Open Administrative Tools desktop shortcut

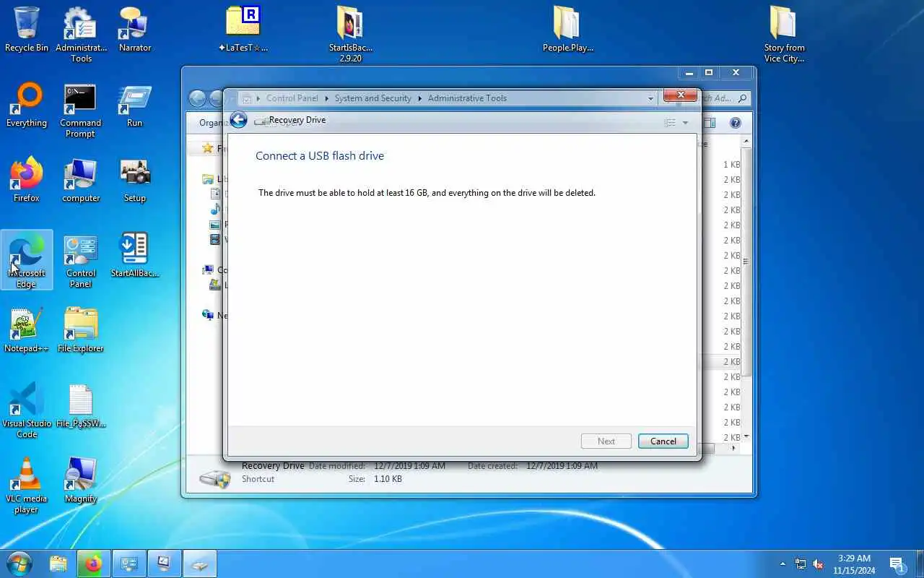tap(81, 35)
